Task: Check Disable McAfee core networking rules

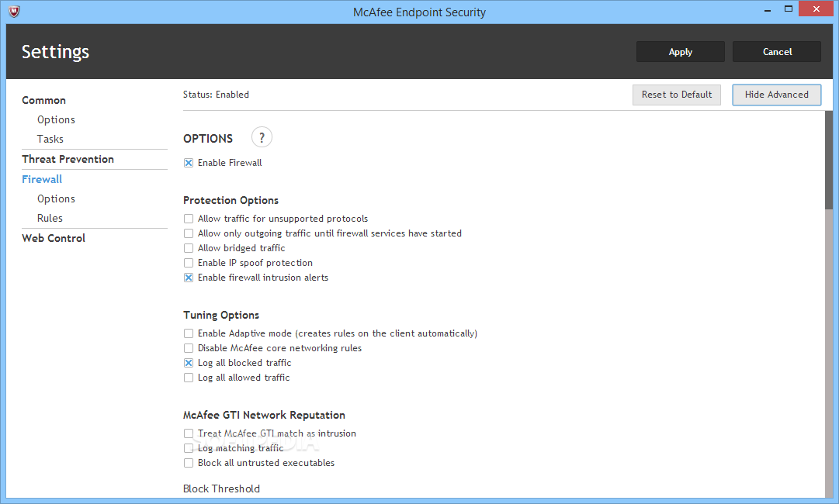Action: coord(189,348)
